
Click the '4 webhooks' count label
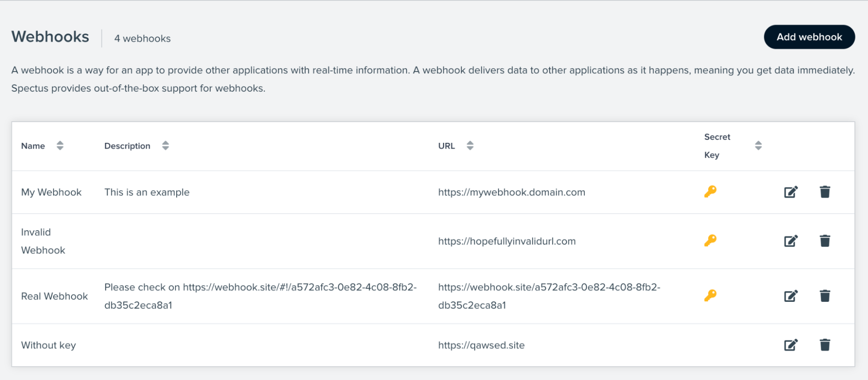point(142,39)
